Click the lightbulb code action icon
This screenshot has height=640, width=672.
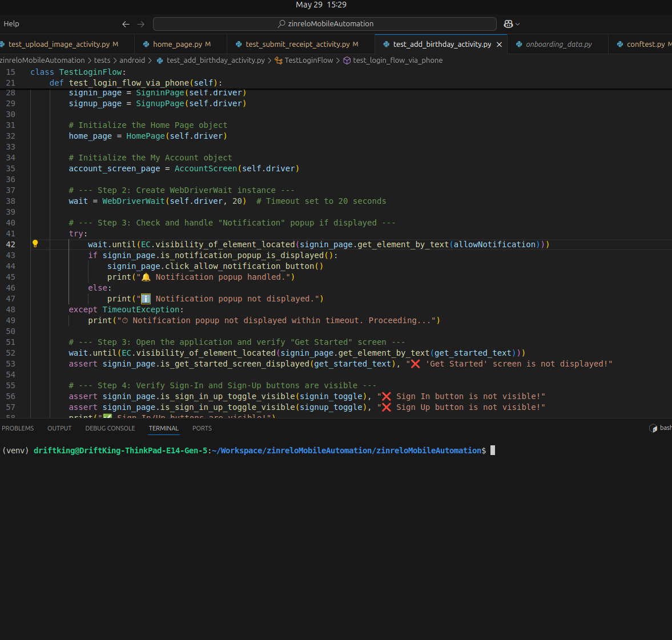tap(35, 244)
